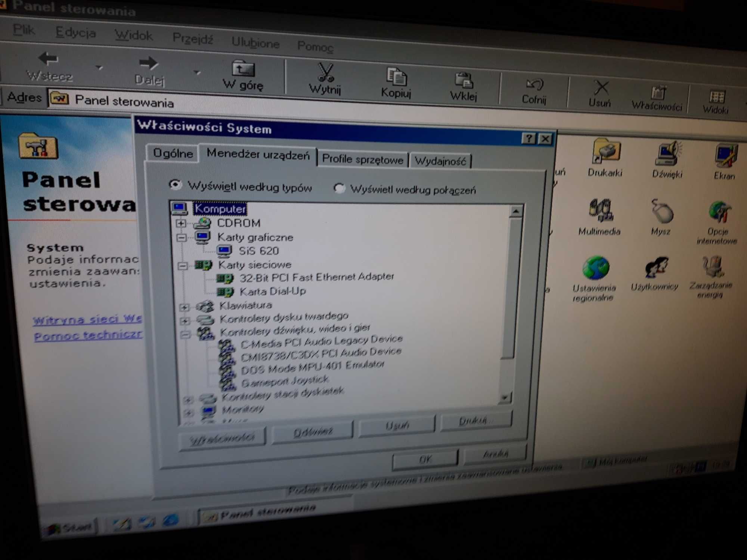Screen dimensions: 747x560
Task: Click the Widoki toolbar icon
Action: click(x=717, y=97)
